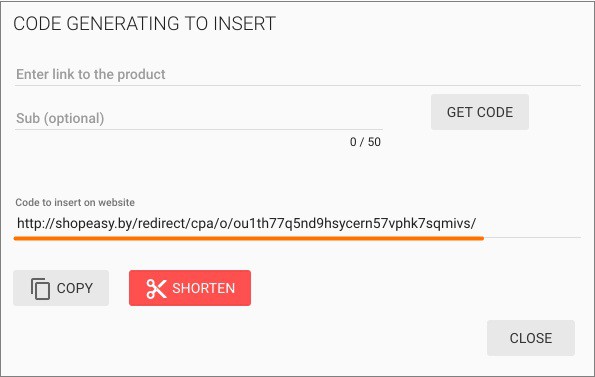Click the SHORTEN text label
The width and height of the screenshot is (595, 377).
[x=204, y=288]
